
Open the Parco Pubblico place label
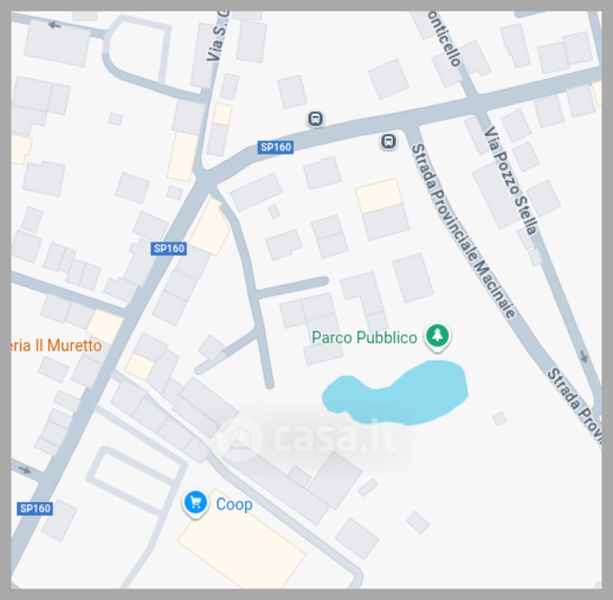pyautogui.click(x=364, y=338)
